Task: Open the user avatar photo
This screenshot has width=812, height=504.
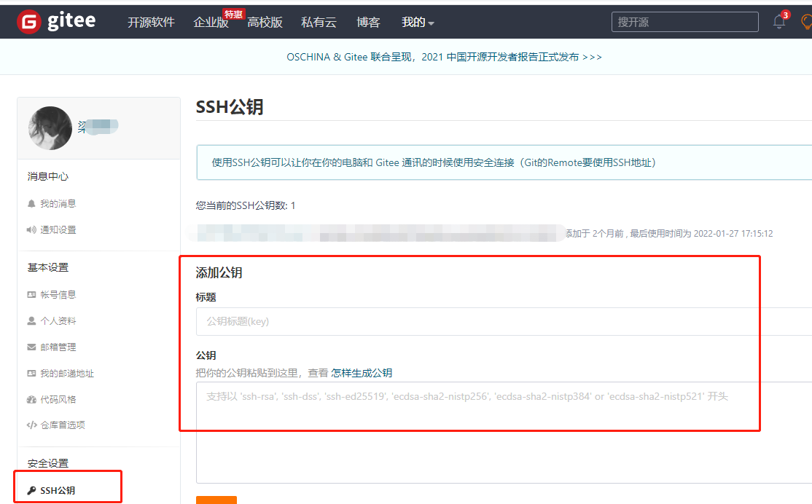Action: [x=50, y=128]
